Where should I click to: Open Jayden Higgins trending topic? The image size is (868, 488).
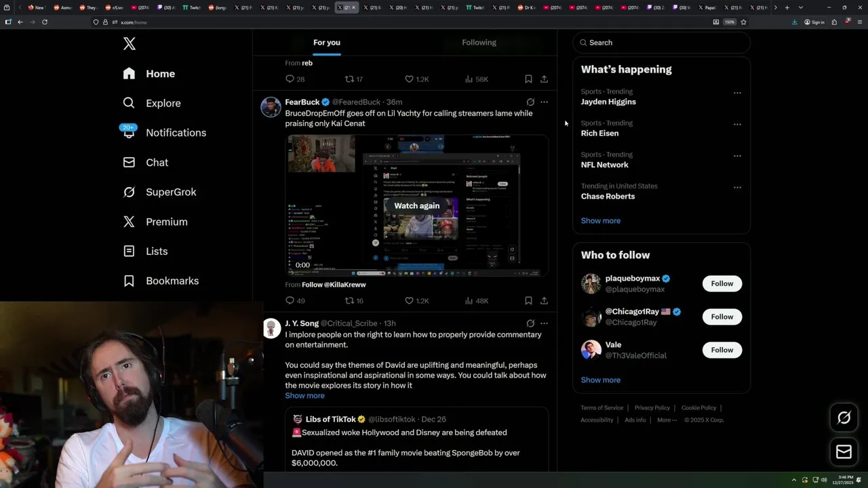pos(608,102)
